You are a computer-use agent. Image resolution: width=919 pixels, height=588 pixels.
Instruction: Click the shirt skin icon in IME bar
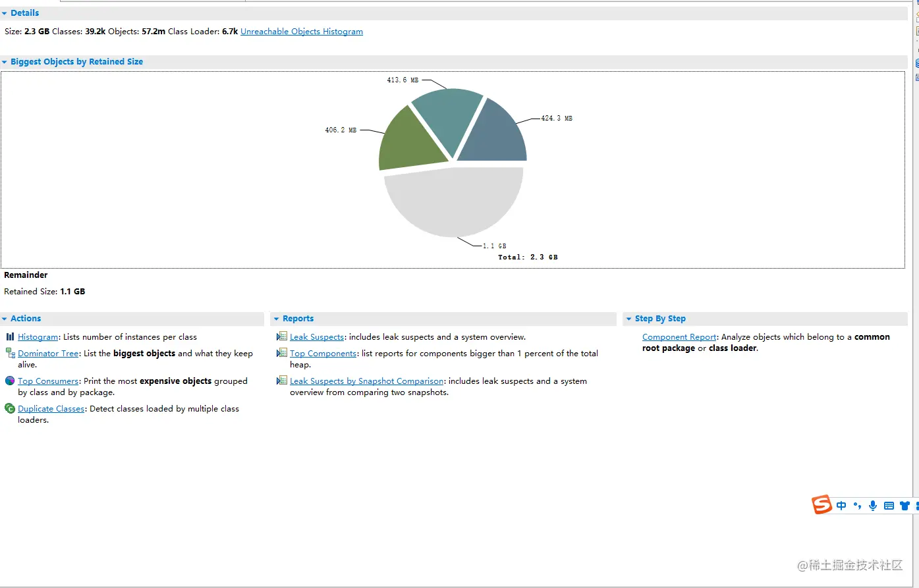905,506
